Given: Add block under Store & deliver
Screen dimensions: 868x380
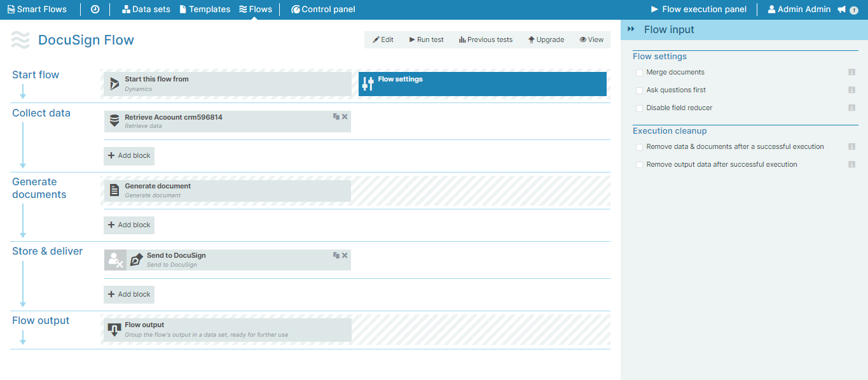Looking at the screenshot, I should [129, 294].
